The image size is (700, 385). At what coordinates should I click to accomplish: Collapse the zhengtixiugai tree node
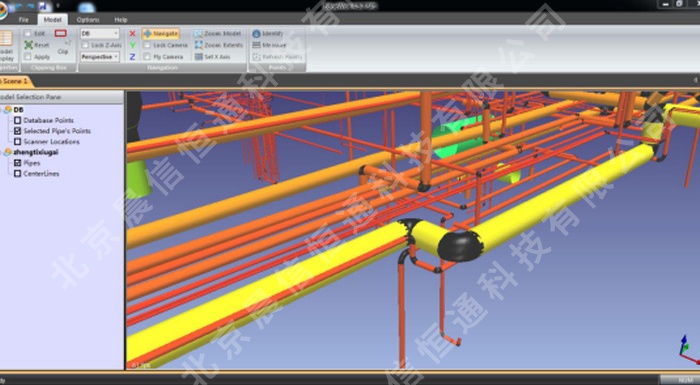pyautogui.click(x=3, y=152)
